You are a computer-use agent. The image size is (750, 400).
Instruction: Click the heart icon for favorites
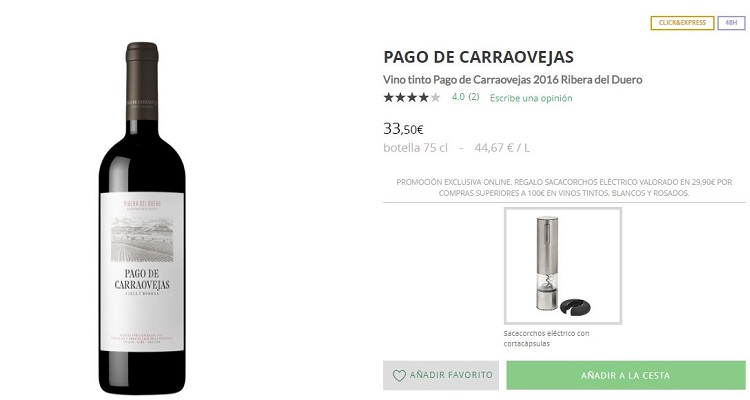399,376
